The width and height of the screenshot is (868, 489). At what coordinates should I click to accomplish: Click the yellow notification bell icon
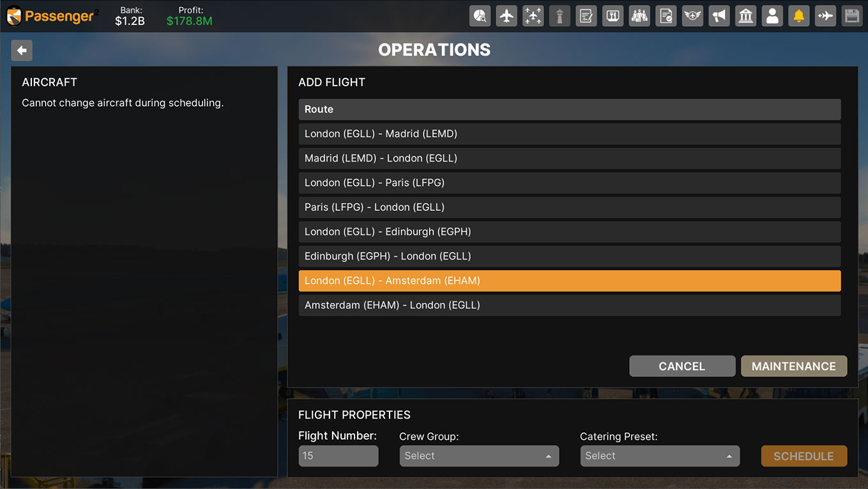(x=798, y=16)
